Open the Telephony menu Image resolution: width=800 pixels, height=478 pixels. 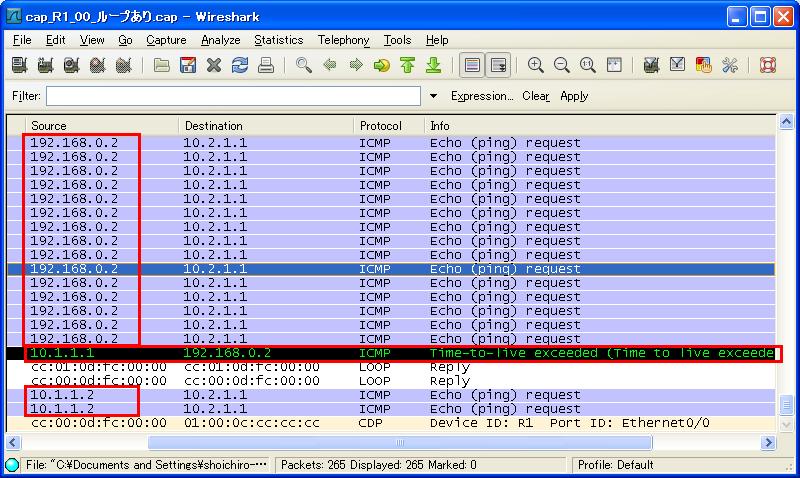(343, 40)
